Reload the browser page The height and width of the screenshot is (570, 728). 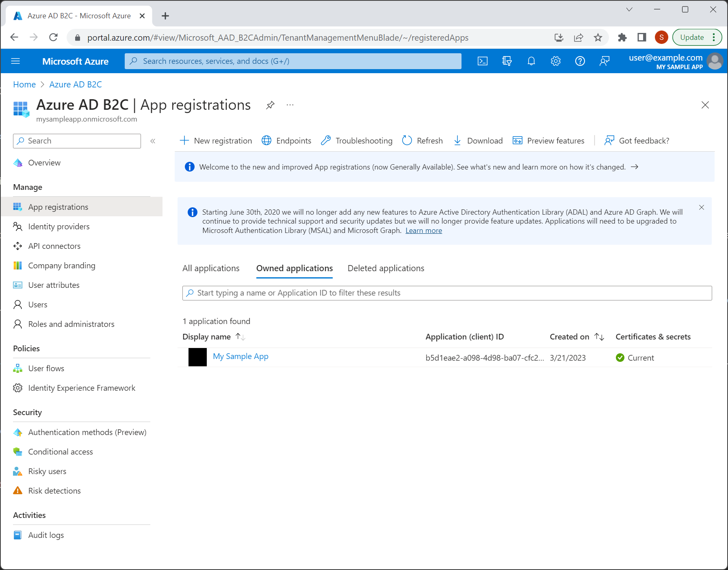[53, 37]
